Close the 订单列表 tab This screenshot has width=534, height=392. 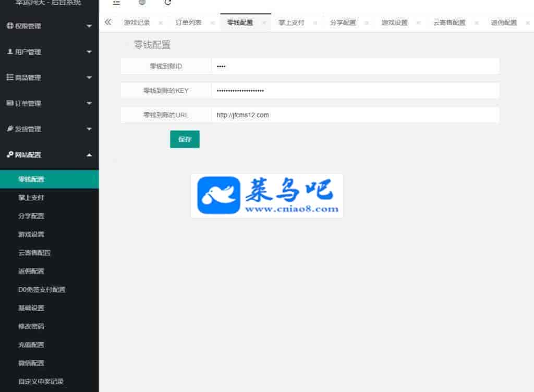tap(212, 23)
